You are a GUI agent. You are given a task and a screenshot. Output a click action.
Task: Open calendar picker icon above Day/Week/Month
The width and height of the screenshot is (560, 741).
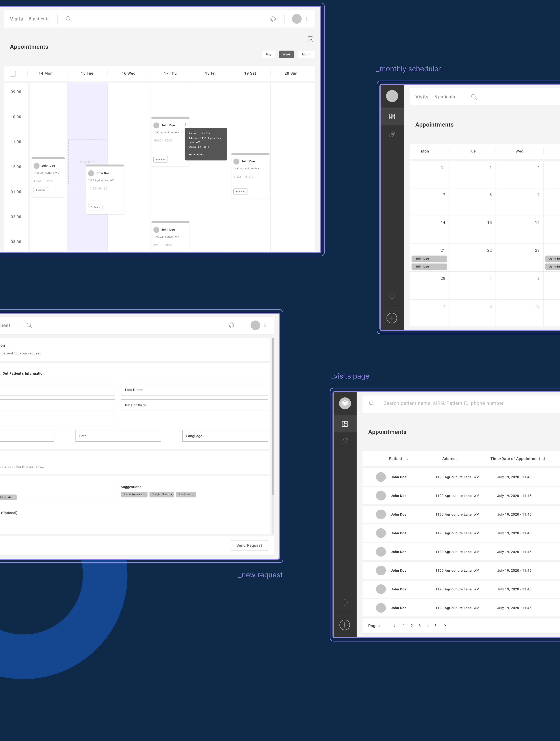tap(310, 39)
